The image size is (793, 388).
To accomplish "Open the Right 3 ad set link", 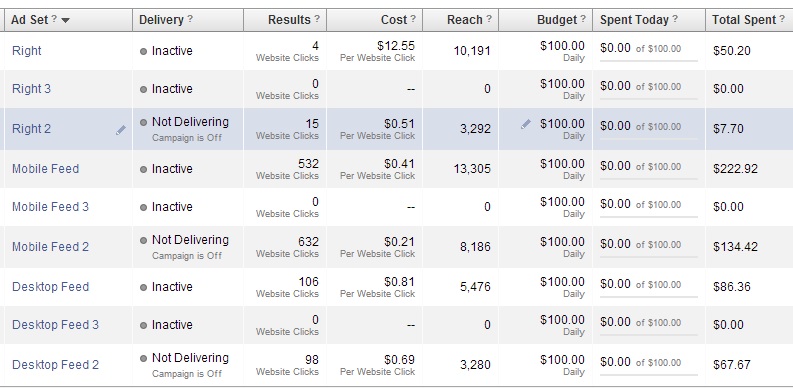I will tap(31, 89).
